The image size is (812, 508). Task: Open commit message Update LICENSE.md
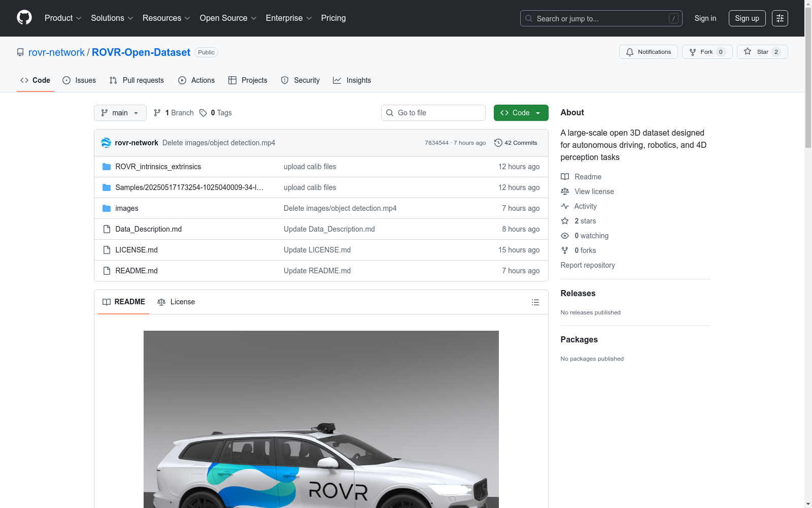[317, 250]
